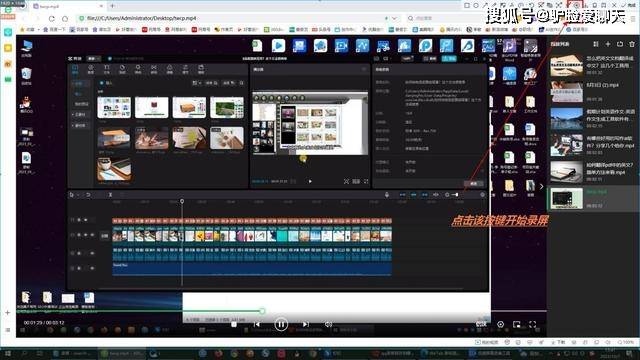640x360 pixels.
Task: Select the ellipse annotation tool in top toolbar
Action: click(x=476, y=5)
